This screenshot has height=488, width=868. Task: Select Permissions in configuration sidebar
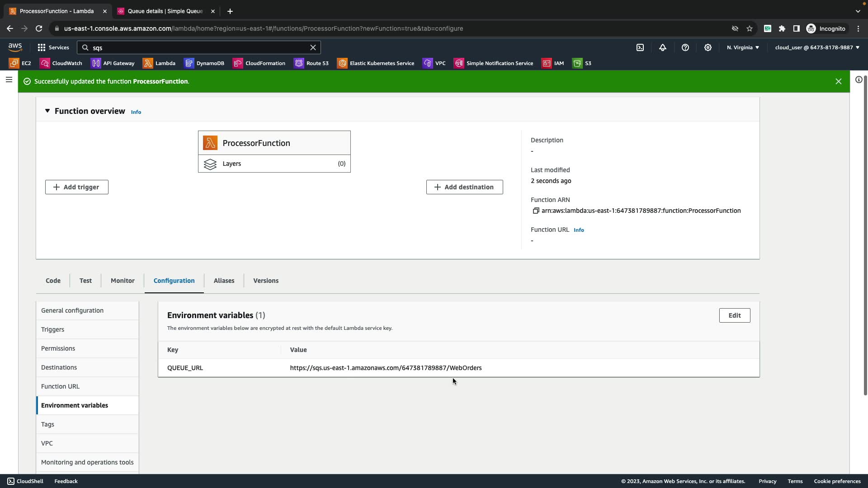pos(58,348)
